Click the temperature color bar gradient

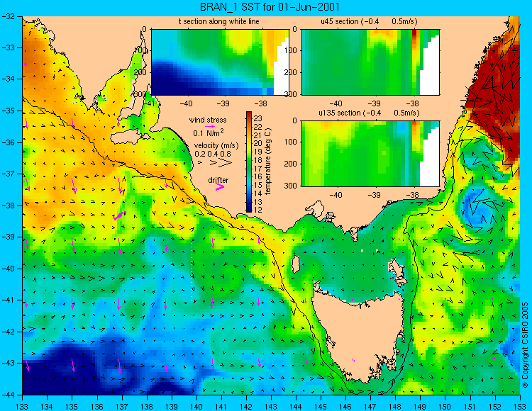coord(249,162)
